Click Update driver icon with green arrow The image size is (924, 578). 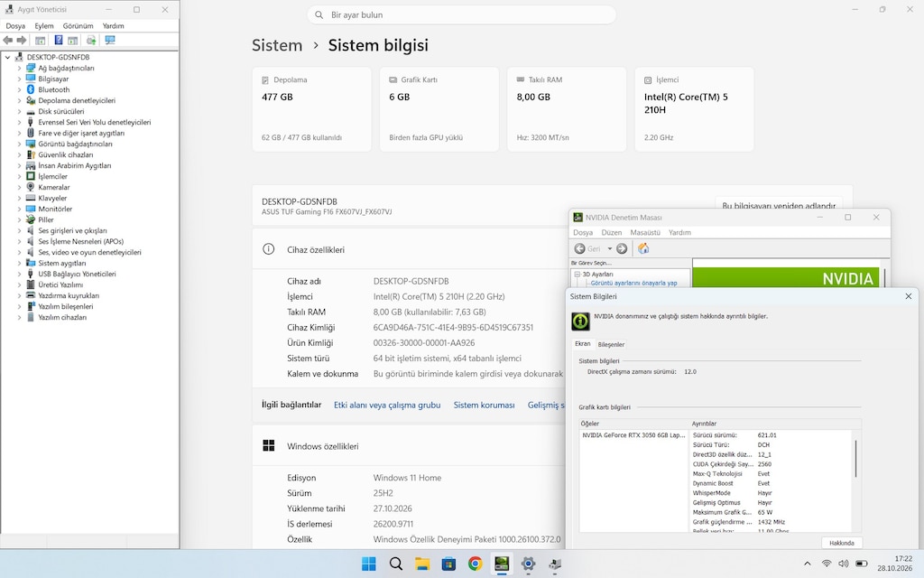pos(91,40)
